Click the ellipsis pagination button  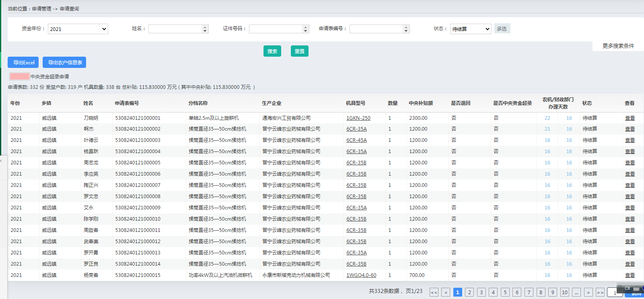click(x=576, y=292)
